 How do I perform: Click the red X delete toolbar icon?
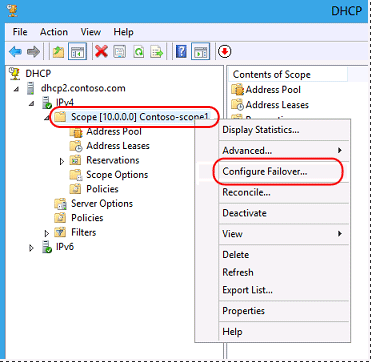pyautogui.click(x=101, y=52)
